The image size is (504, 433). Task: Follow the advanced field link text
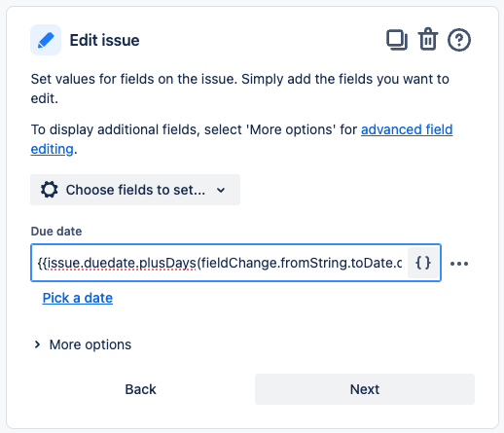(407, 129)
